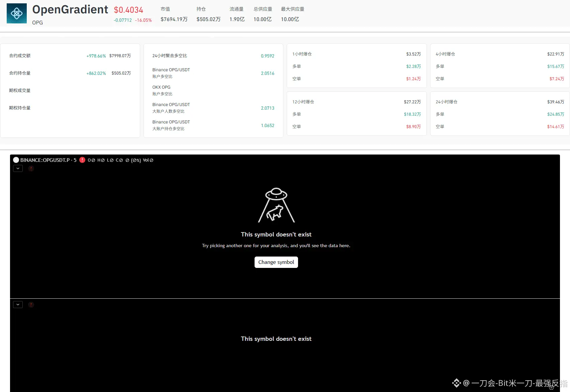
Task: Click the 合约持仓量 row label
Action: [x=20, y=73]
